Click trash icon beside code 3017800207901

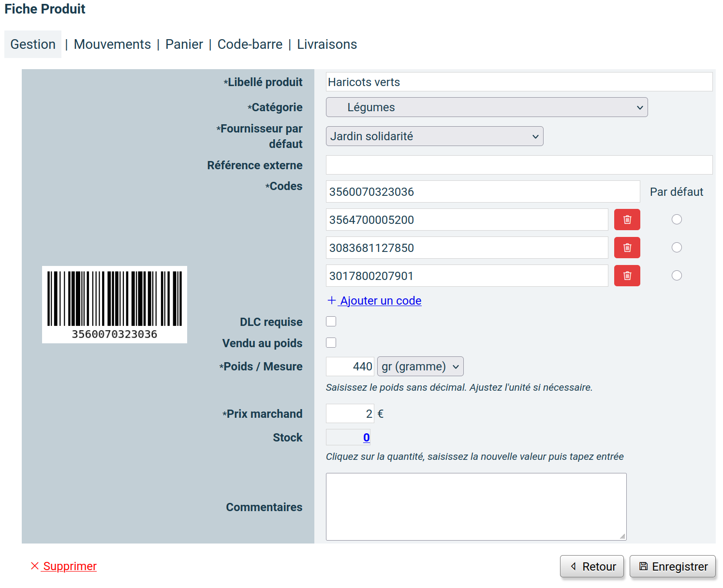click(x=627, y=276)
